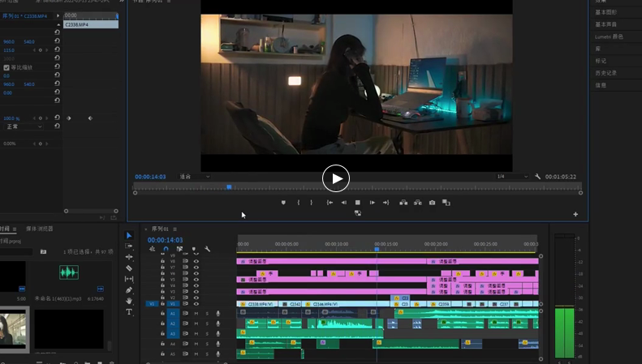Viewport: 642px width, 364px height.
Task: Open monitor Button Editor plus icon
Action: [x=575, y=214]
